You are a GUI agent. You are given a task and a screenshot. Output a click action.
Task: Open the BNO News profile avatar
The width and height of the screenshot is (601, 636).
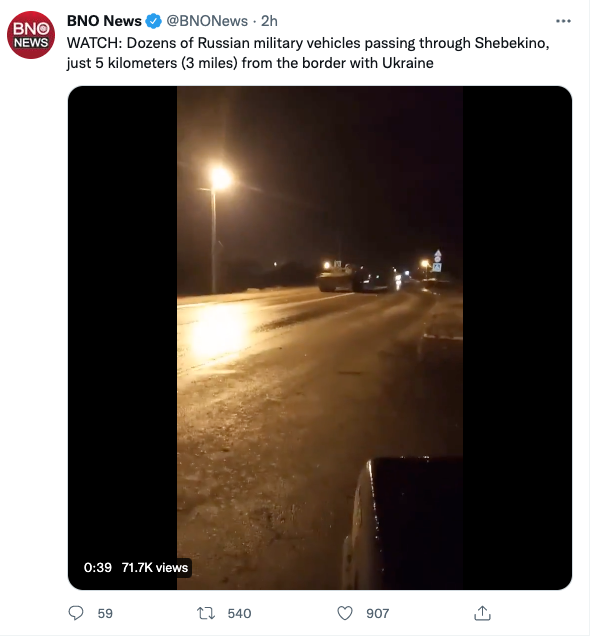[30, 35]
